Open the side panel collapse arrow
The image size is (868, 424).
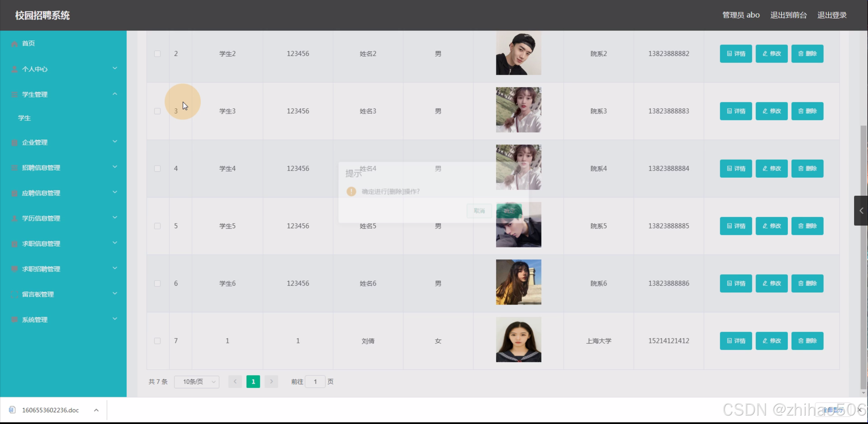861,211
